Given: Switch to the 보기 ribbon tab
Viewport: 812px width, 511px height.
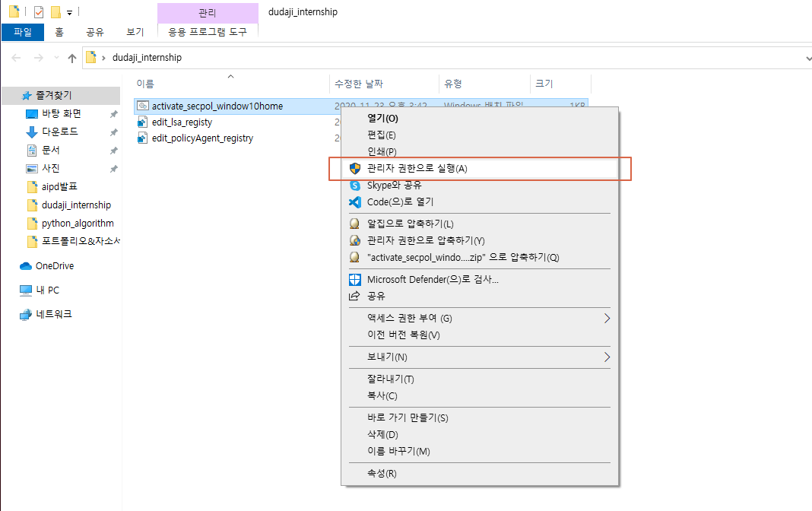Looking at the screenshot, I should pos(135,32).
